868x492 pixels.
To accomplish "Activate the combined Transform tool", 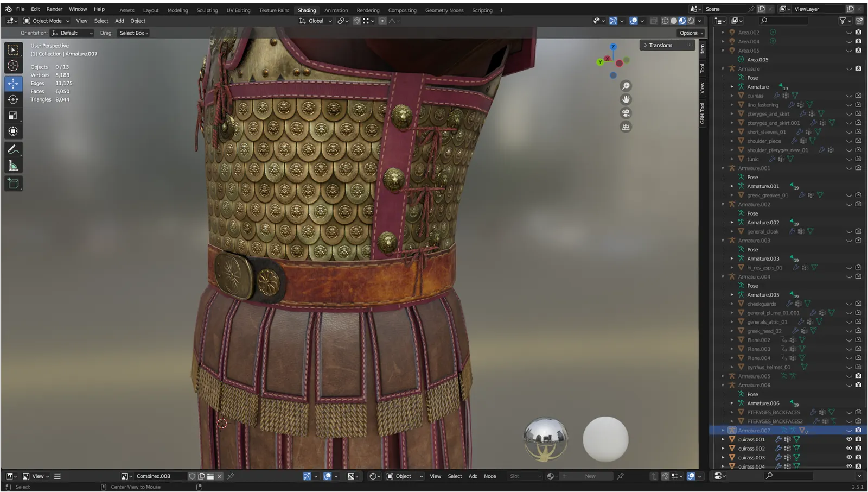I will [x=13, y=131].
